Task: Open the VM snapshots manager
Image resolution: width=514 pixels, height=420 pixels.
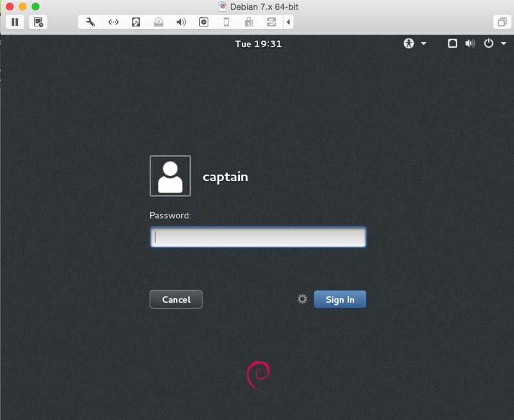Action: tap(38, 22)
